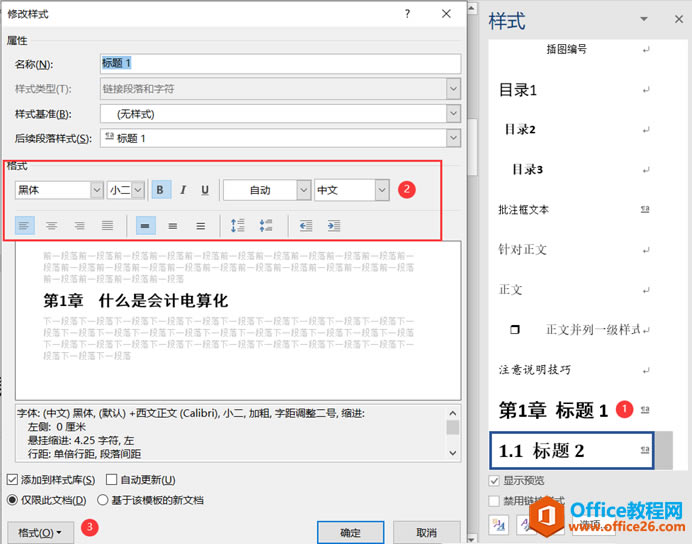Click 取消 button
The image size is (692, 544).
coord(426,533)
